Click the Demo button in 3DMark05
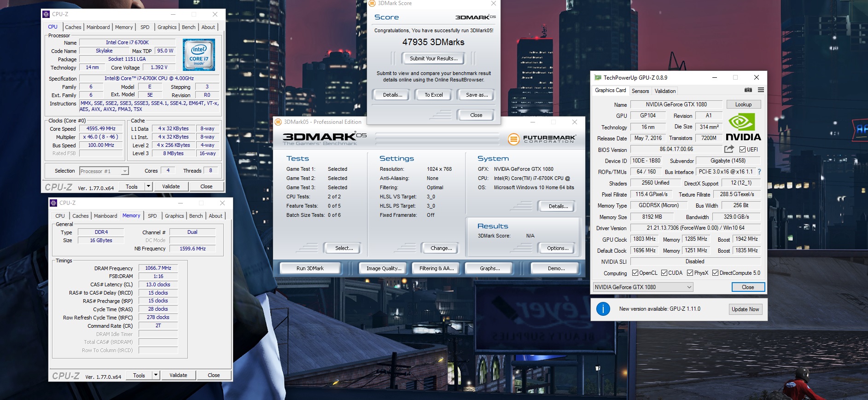 tap(556, 268)
